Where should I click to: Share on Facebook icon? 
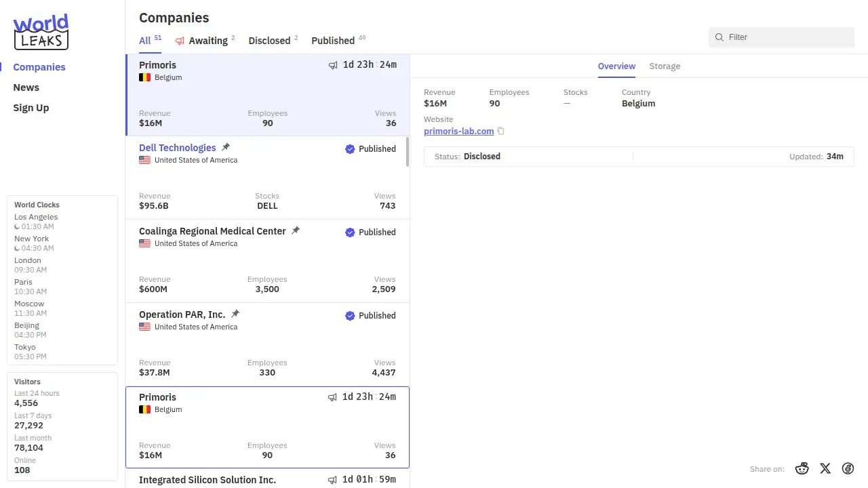848,468
